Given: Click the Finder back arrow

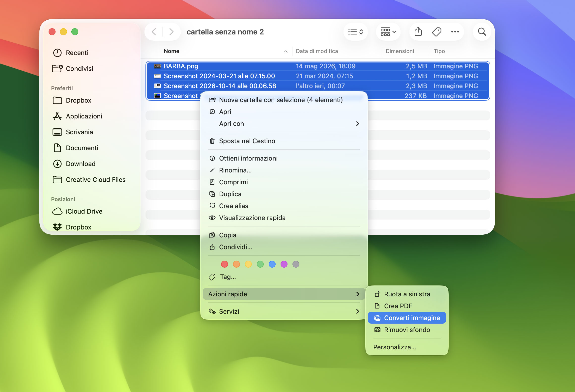Looking at the screenshot, I should [x=154, y=32].
